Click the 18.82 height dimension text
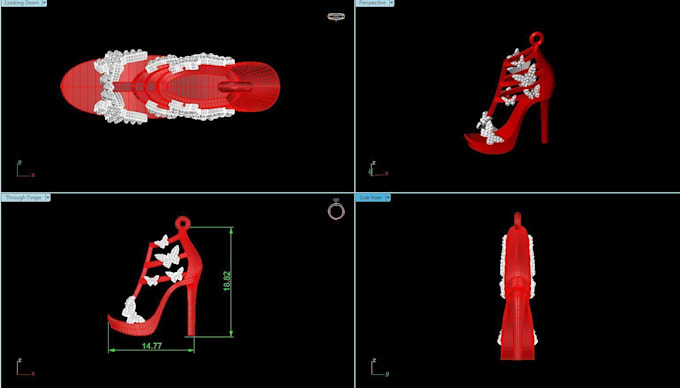Image resolution: width=680 pixels, height=388 pixels. 227,280
